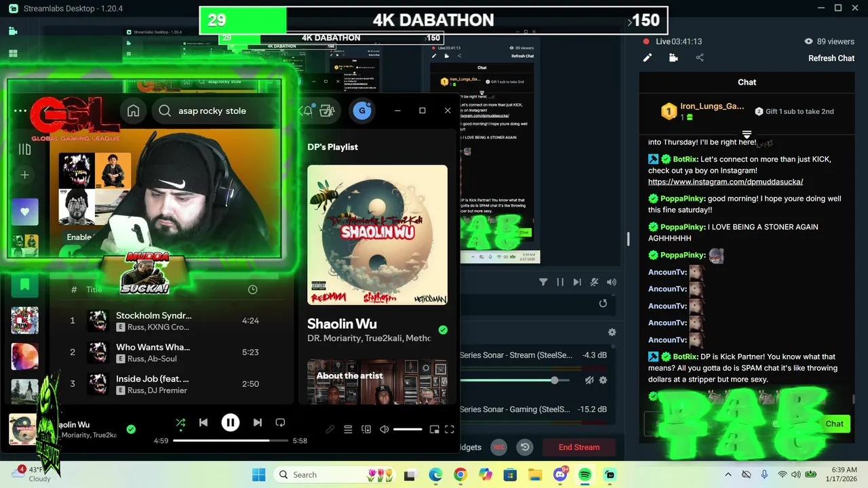Open Sonar Stream source settings gear
The width and height of the screenshot is (868, 488).
(603, 380)
